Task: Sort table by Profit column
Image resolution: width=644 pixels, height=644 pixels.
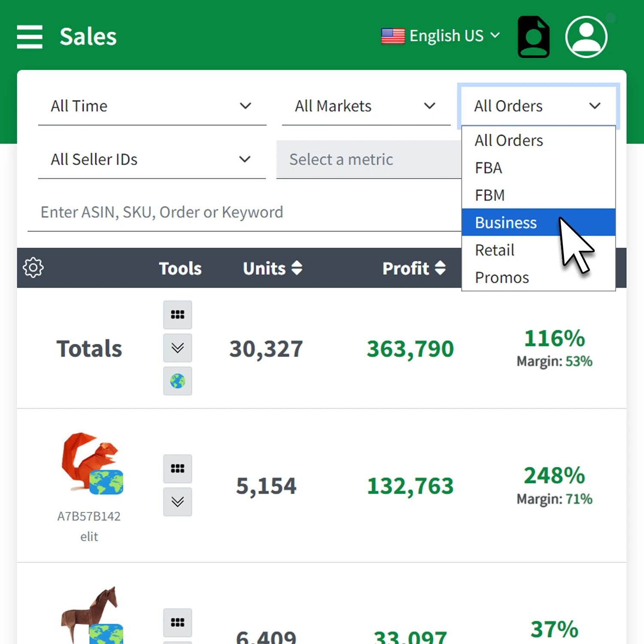Action: click(x=414, y=268)
